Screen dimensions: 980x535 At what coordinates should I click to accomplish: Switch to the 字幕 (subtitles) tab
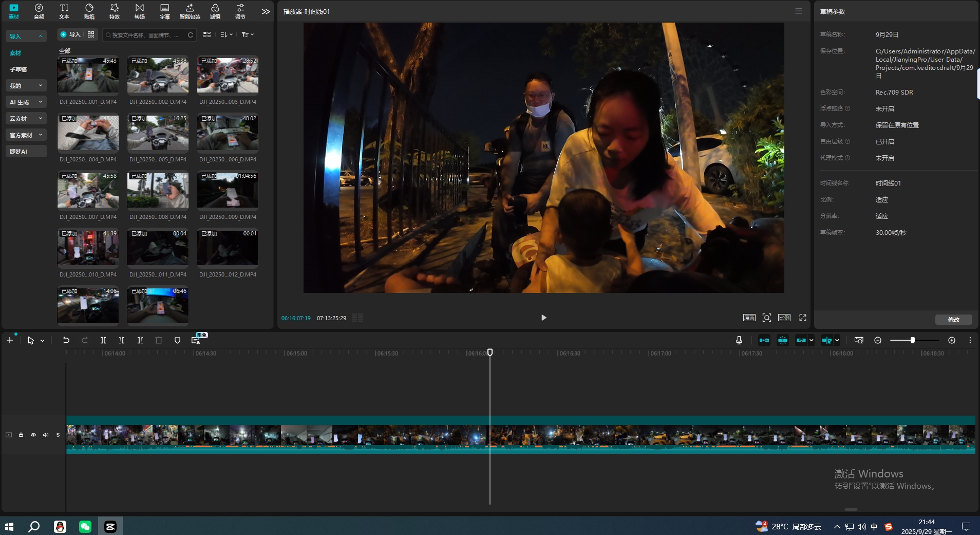[164, 11]
